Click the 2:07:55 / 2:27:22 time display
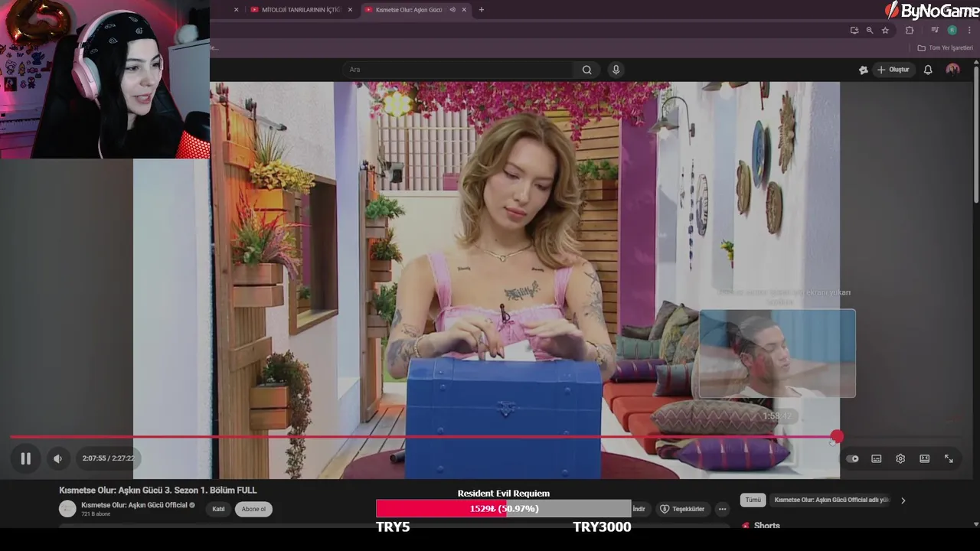 pos(108,458)
